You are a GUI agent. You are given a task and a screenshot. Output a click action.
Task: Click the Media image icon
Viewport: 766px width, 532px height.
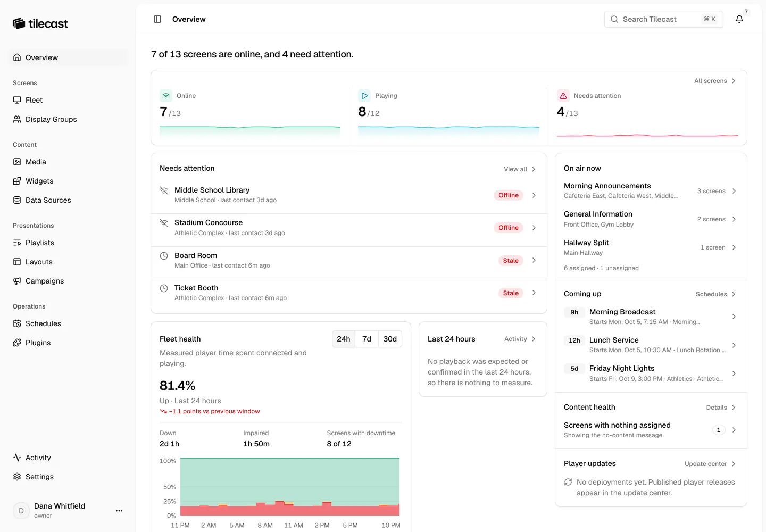point(17,162)
